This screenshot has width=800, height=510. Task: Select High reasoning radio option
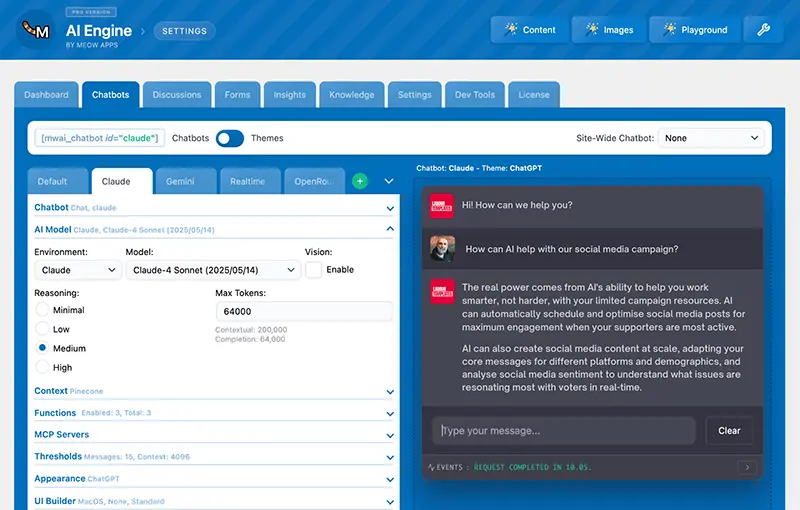click(42, 367)
